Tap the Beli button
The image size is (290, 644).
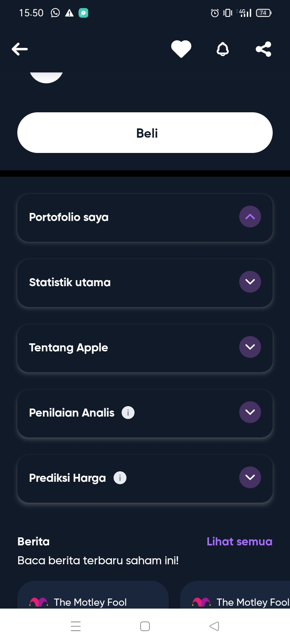145,133
